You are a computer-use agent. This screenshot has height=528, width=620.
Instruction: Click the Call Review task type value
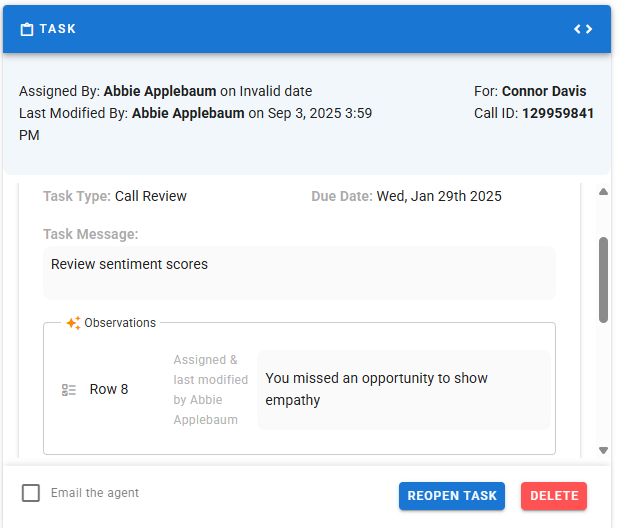151,196
